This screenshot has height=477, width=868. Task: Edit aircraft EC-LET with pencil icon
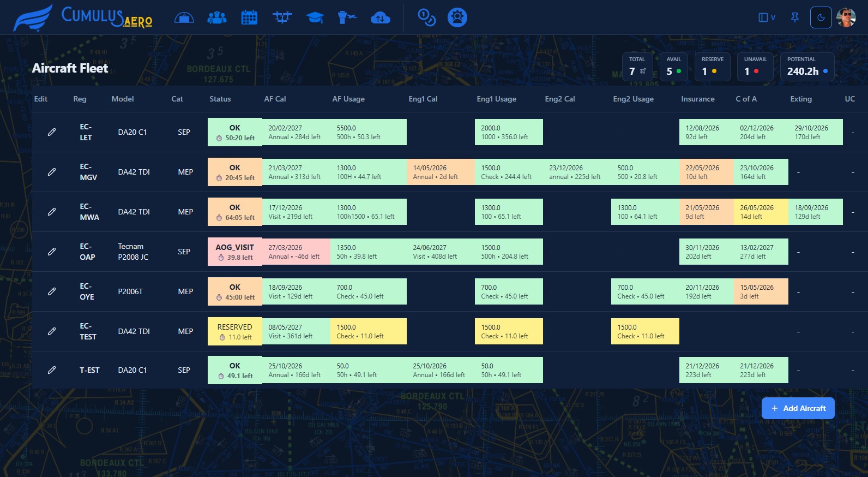(52, 132)
